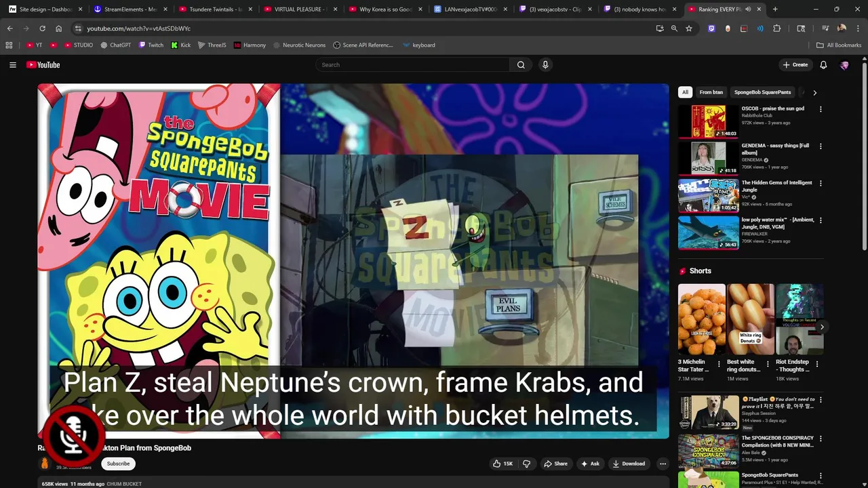Image resolution: width=868 pixels, height=488 pixels.
Task: Open a new browser tab
Action: coord(775,9)
